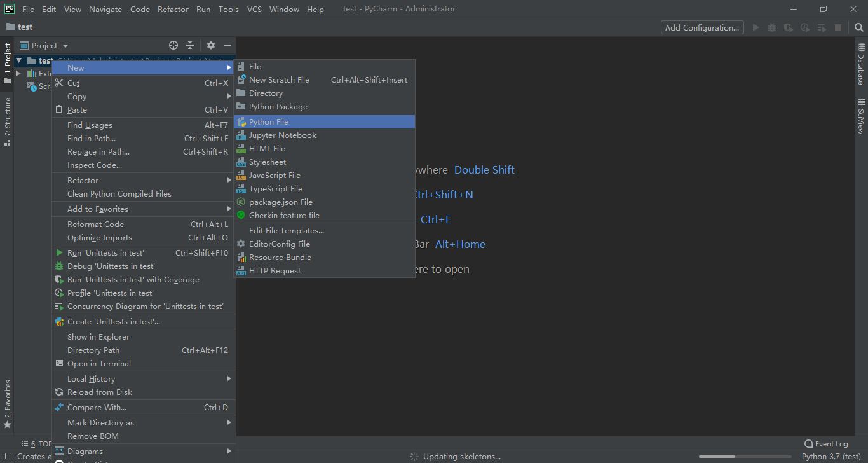Open the Refactor menu in menu bar

click(173, 9)
